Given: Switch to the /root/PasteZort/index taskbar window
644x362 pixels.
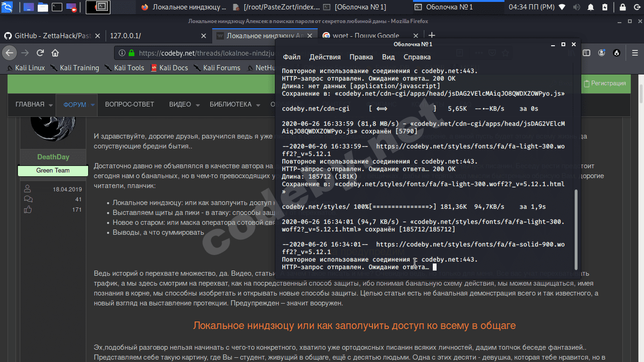Looking at the screenshot, I should click(x=276, y=7).
